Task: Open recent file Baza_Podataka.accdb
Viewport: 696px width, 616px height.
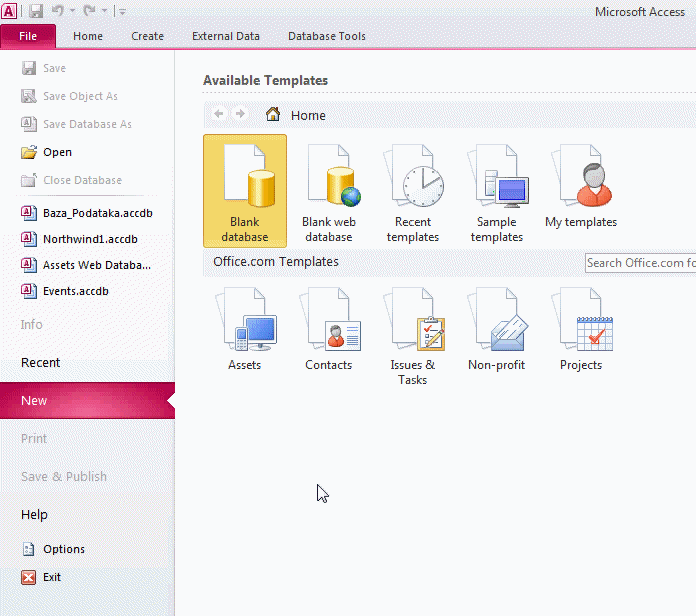Action: click(x=87, y=213)
